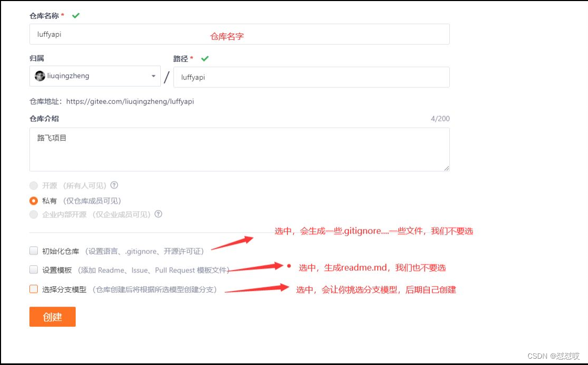
Task: Click the orange 创建 button
Action: (x=53, y=317)
